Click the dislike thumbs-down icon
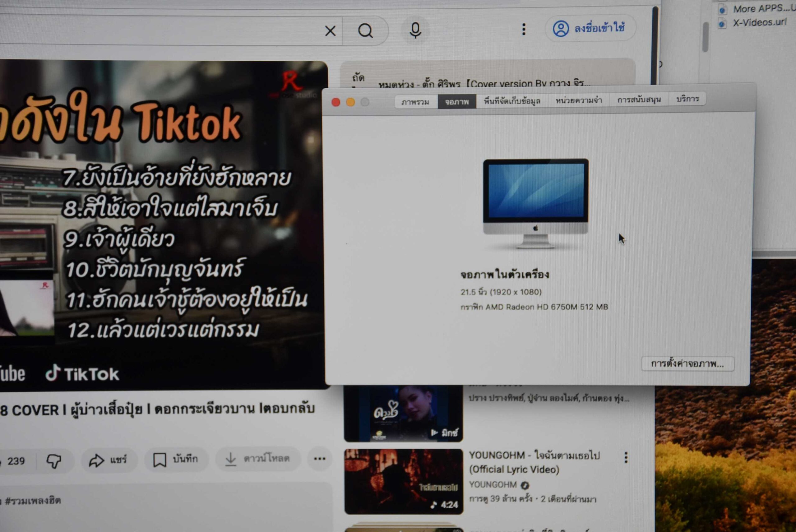The image size is (796, 532). point(53,461)
